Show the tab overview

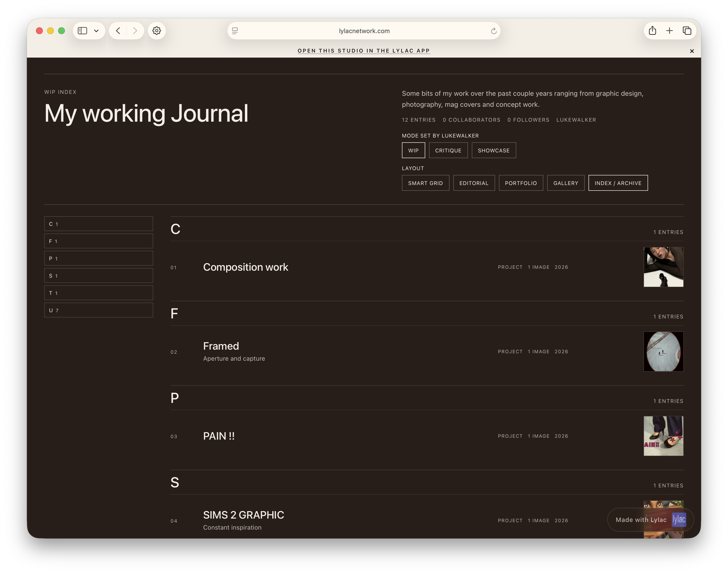click(x=687, y=30)
